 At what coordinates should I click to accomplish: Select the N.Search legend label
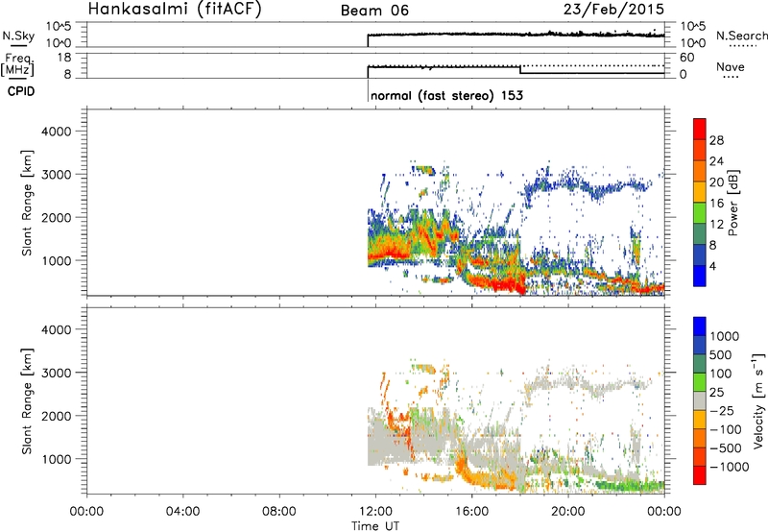click(741, 36)
